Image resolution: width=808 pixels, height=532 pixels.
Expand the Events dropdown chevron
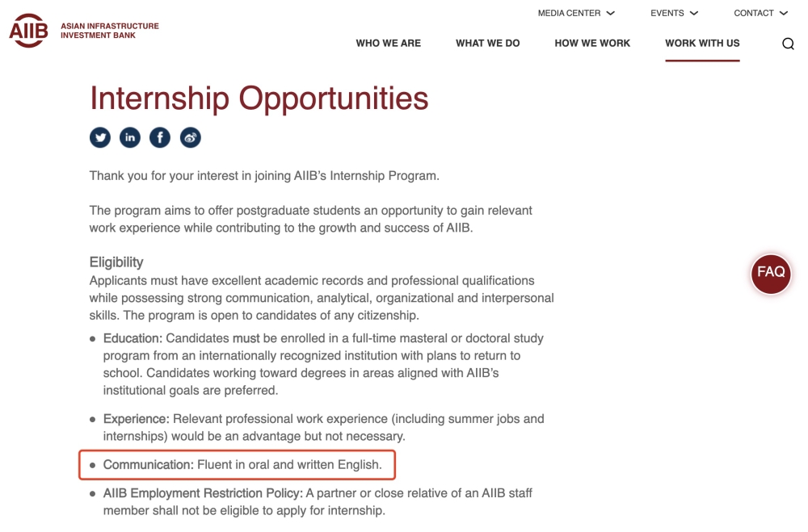[693, 14]
